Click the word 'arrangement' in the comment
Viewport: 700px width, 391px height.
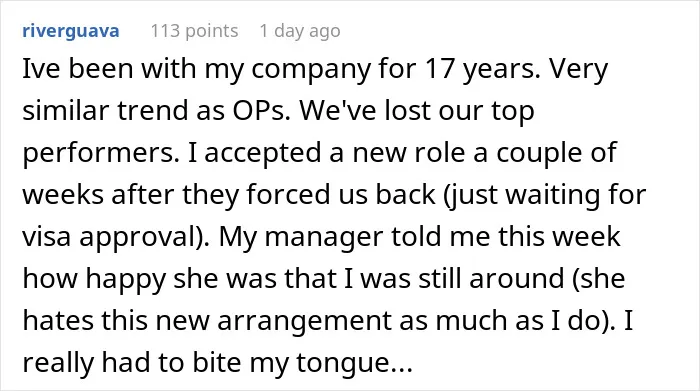point(304,321)
